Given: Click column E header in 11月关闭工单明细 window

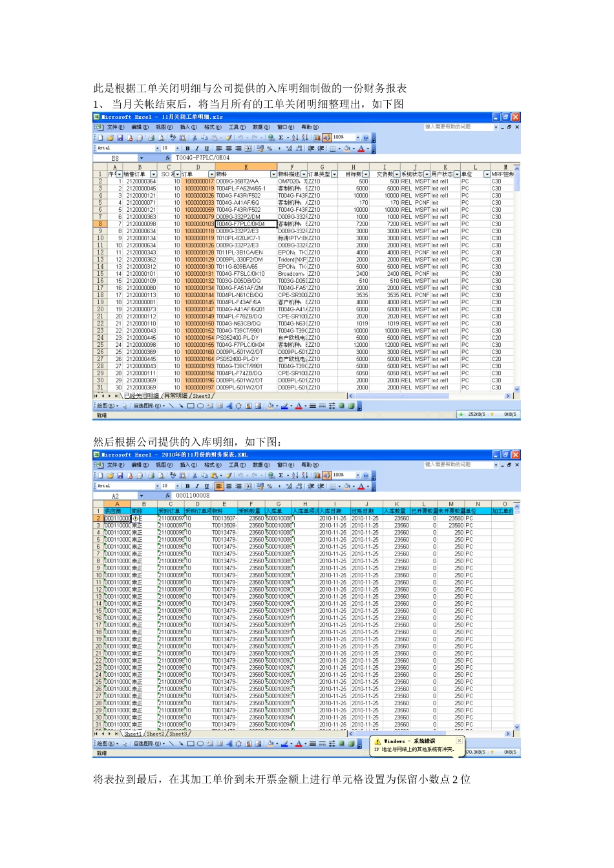Looking at the screenshot, I should point(246,167).
